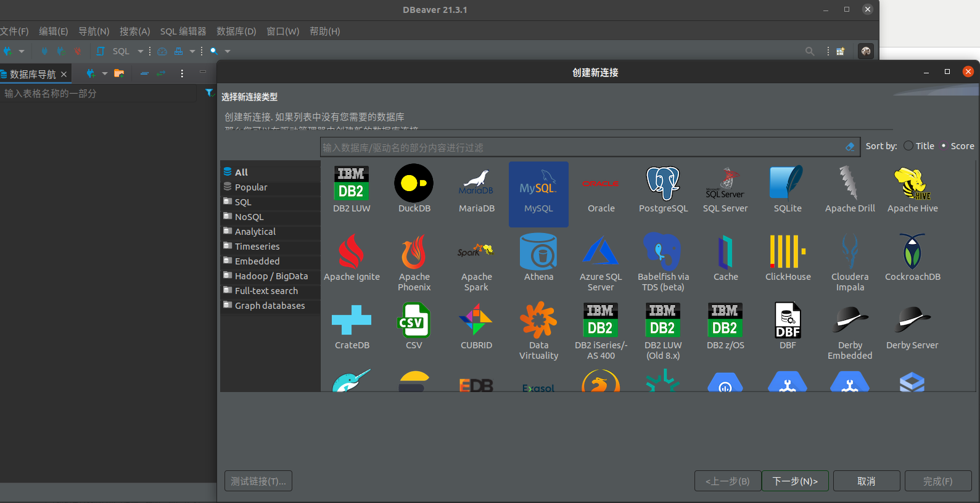Clear the driver filter with eraser icon

[850, 147]
